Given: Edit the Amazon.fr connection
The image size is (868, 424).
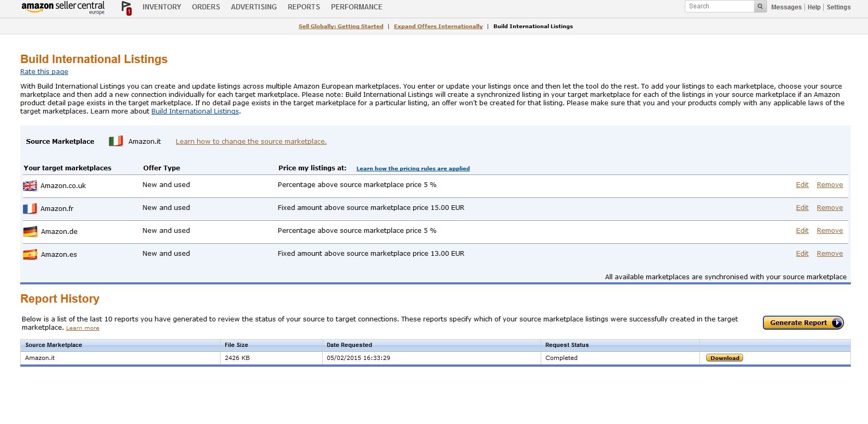Looking at the screenshot, I should (802, 208).
